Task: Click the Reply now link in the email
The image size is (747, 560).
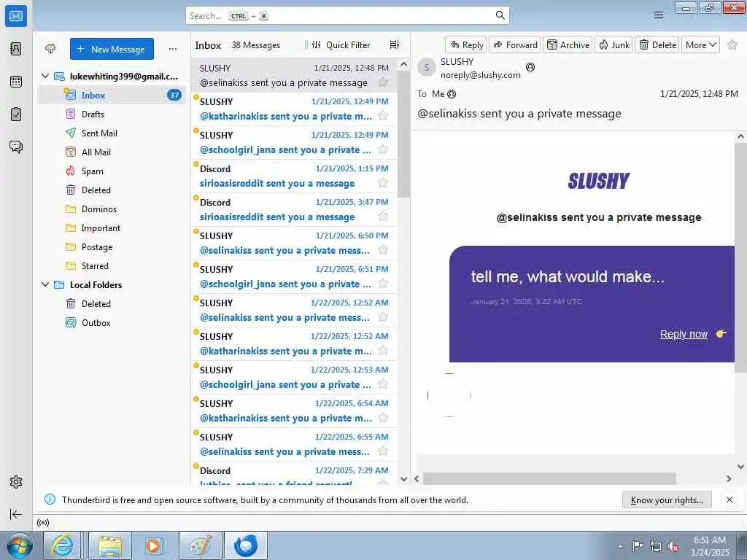Action: [683, 334]
